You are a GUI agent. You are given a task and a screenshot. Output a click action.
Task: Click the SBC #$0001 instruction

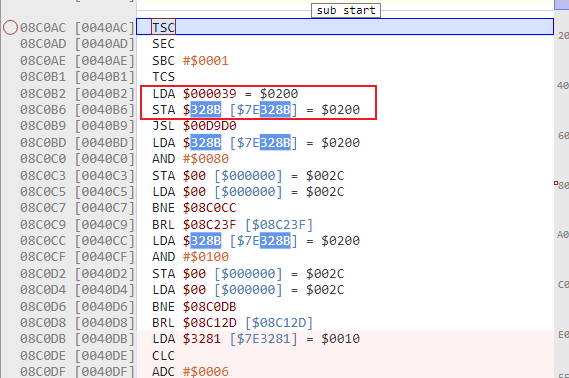click(x=190, y=61)
